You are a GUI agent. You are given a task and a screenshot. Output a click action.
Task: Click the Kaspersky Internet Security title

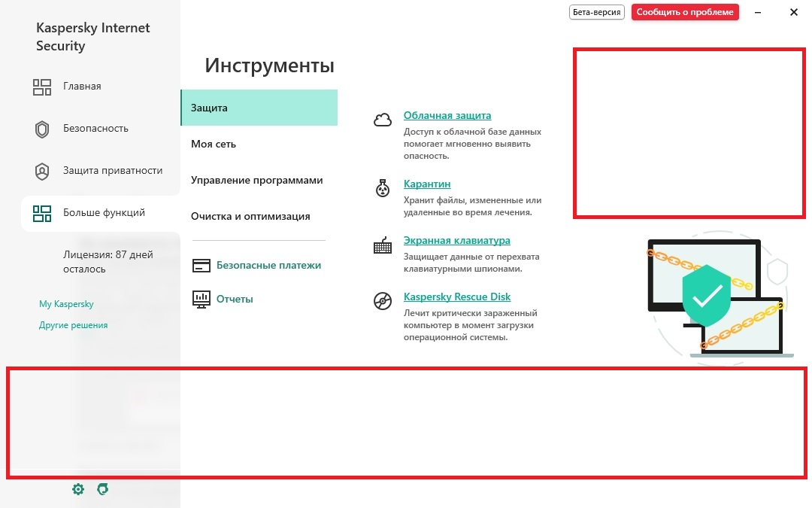[x=93, y=37]
